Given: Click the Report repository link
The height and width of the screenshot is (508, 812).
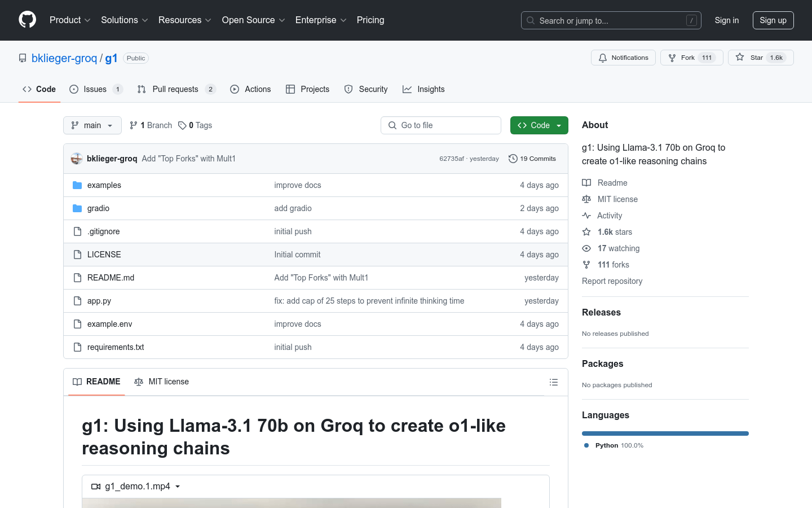Looking at the screenshot, I should (x=612, y=281).
